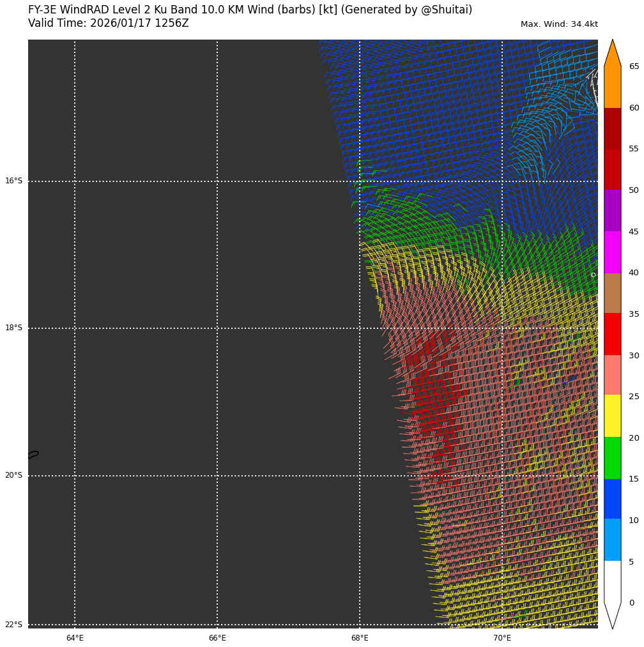Click the 20°S latitude axis label
644x647 pixels.
(x=13, y=476)
